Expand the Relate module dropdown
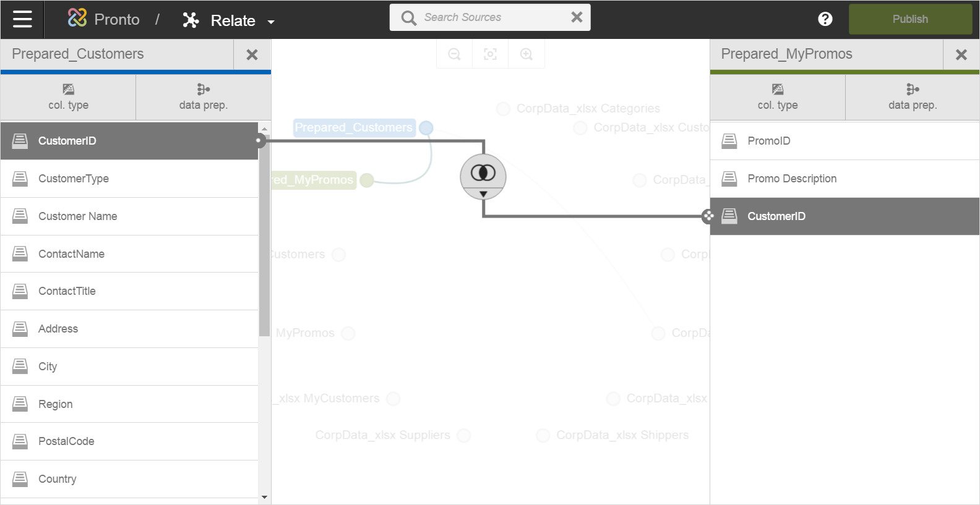Viewport: 980px width, 505px height. 271,22
